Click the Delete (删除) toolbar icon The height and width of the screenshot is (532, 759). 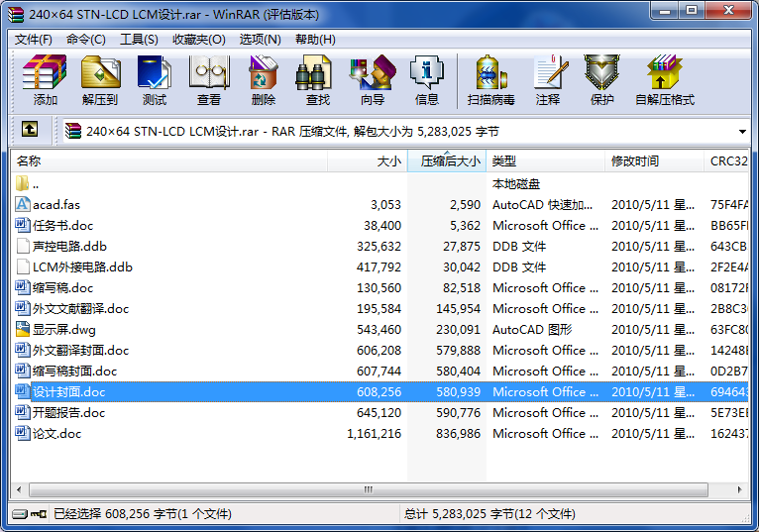[x=264, y=72]
